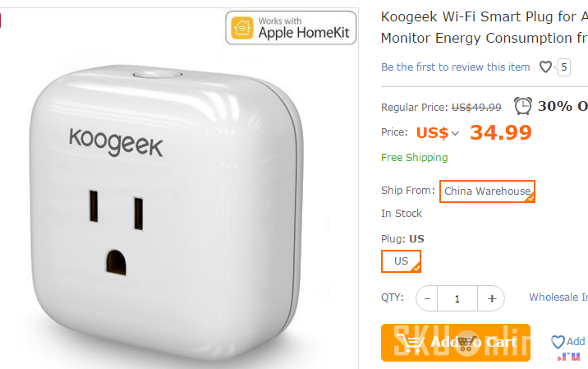Click the favorites count badge showing 5
The height and width of the screenshot is (369, 588).
[563, 67]
